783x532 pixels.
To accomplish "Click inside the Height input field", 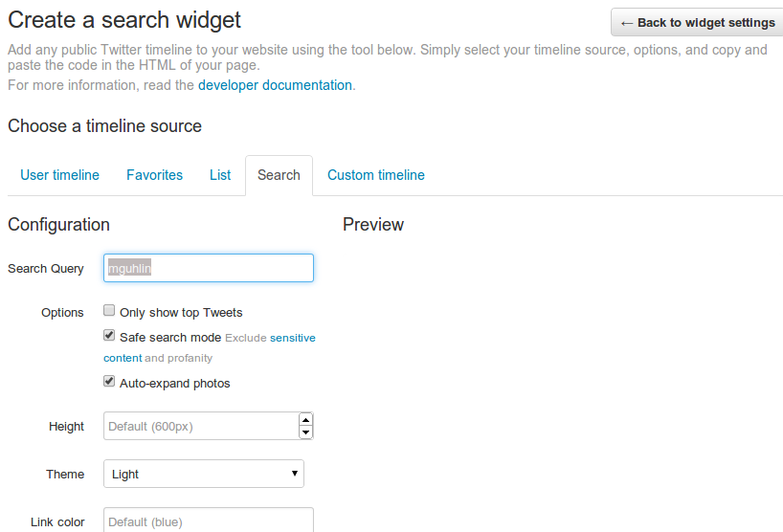I will pos(199,426).
